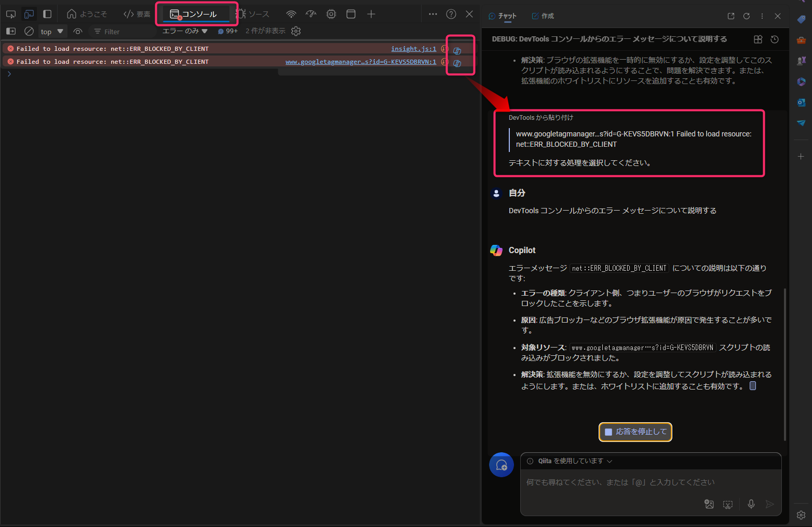The height and width of the screenshot is (527, 812).
Task: Click the 99+ issues counter
Action: pyautogui.click(x=228, y=31)
